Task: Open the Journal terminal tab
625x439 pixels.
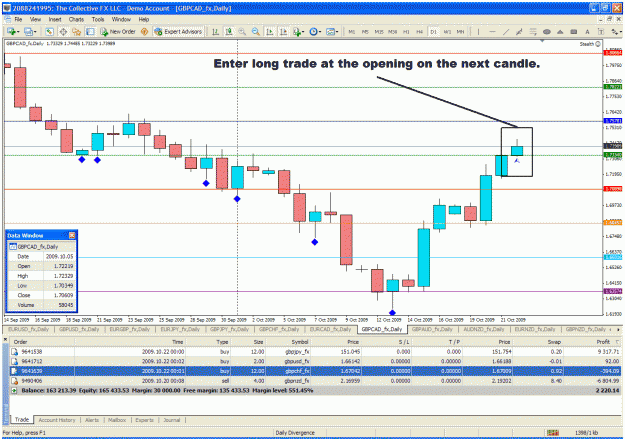Action: 171,420
